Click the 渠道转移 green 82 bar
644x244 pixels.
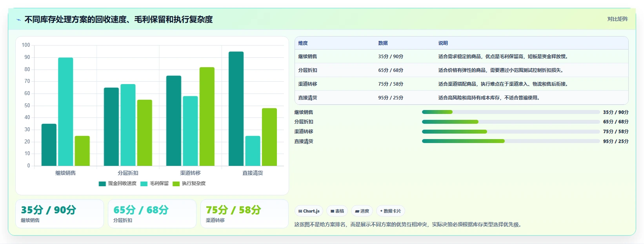click(207, 117)
